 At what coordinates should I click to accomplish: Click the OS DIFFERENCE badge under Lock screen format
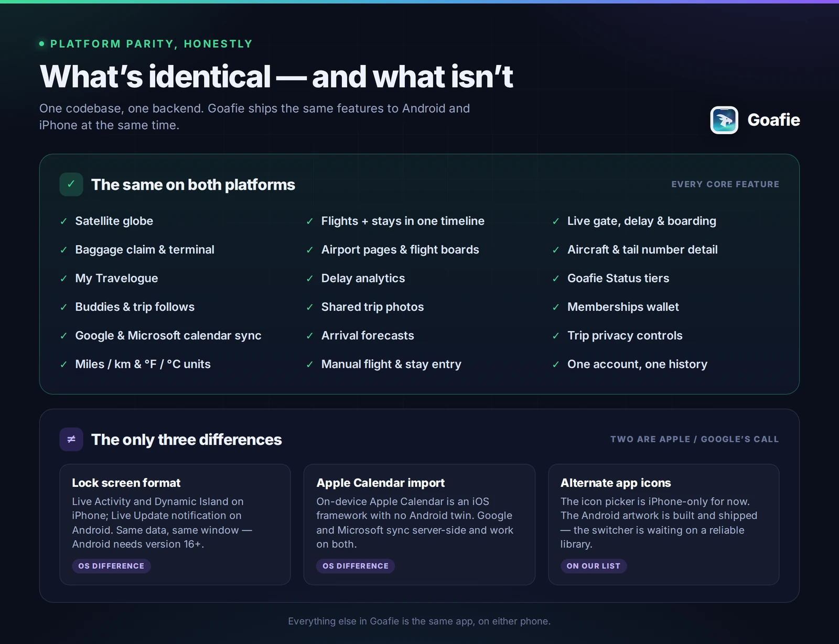[x=111, y=566]
